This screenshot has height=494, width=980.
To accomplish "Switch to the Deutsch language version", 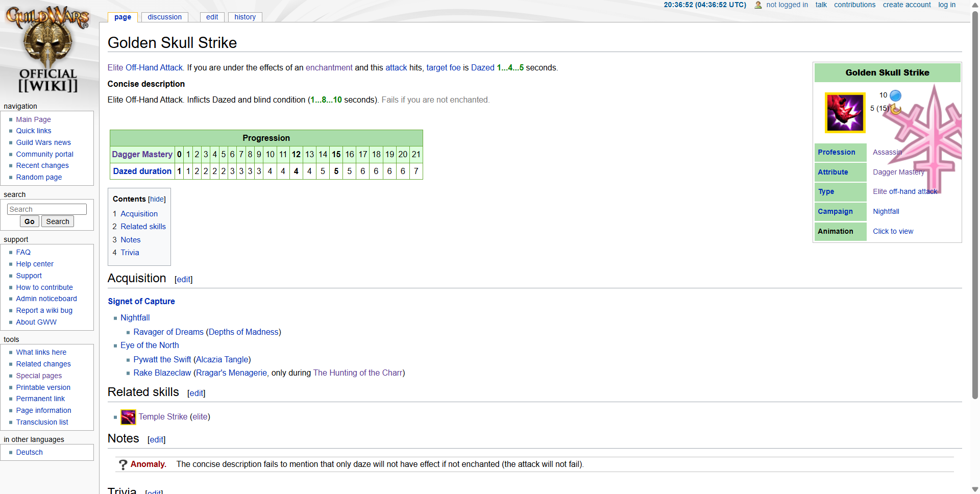I will point(29,452).
